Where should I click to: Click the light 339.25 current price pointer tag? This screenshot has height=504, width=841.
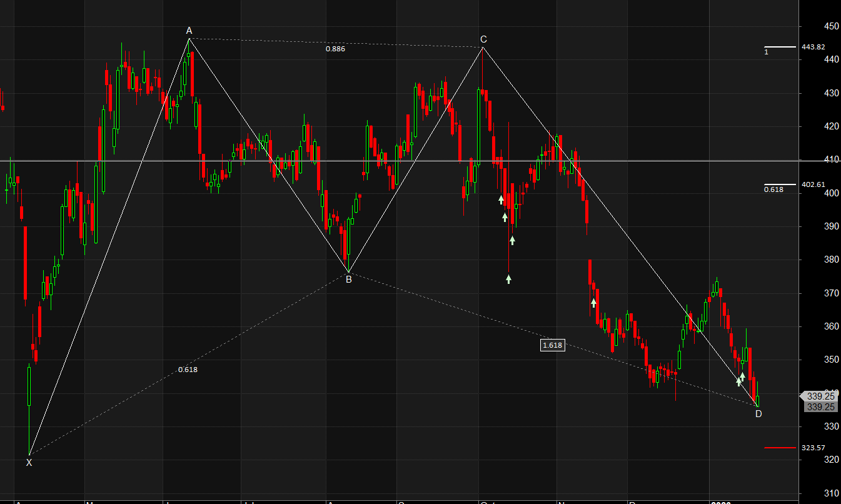[820, 396]
